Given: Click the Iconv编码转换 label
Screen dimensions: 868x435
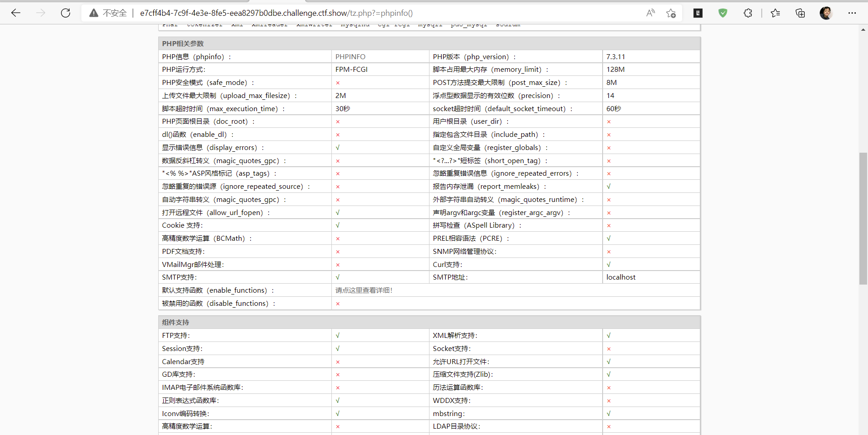Looking at the screenshot, I should point(185,414).
